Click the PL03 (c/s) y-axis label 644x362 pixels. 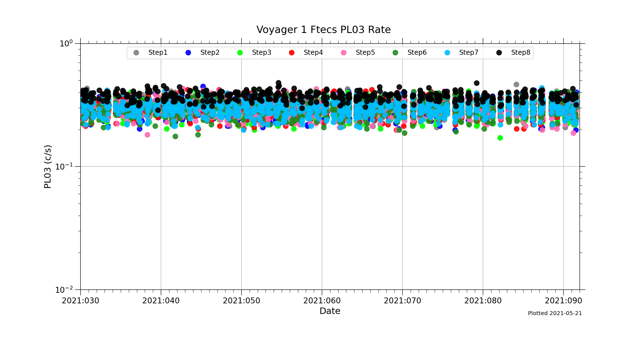click(x=48, y=167)
